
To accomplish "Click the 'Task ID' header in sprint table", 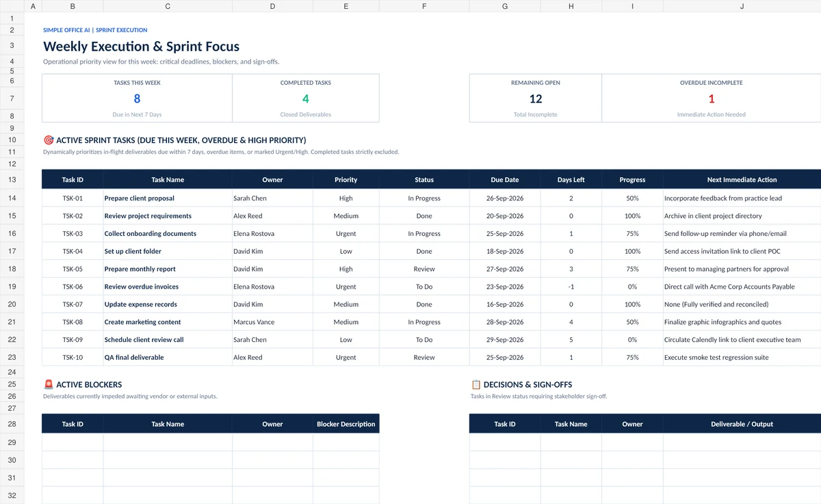I will tap(73, 180).
